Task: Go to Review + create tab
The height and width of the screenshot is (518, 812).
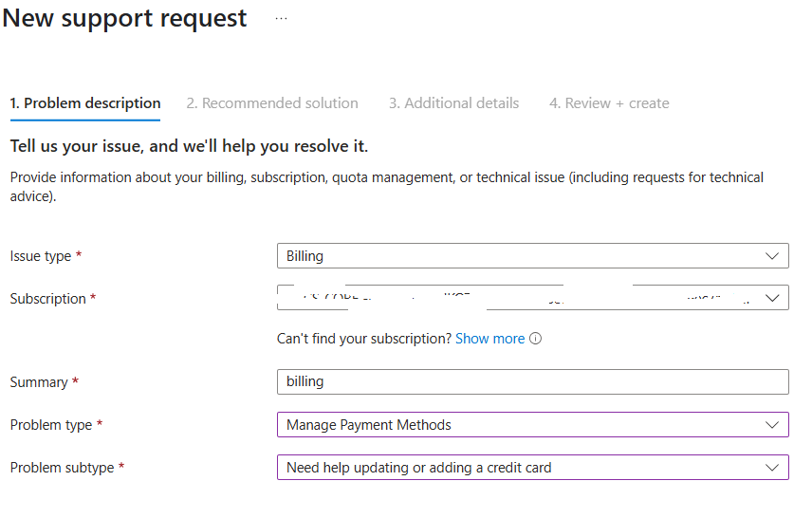Action: coord(609,103)
